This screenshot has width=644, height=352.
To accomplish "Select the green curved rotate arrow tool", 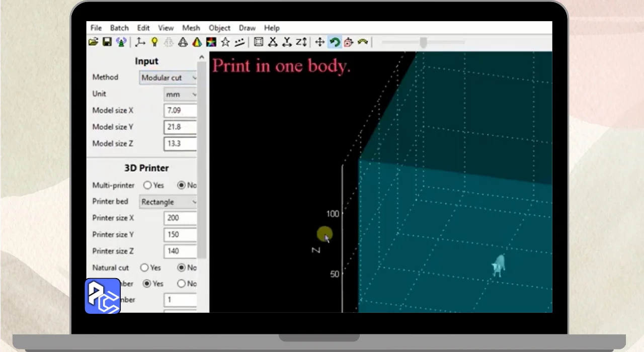I will 334,42.
